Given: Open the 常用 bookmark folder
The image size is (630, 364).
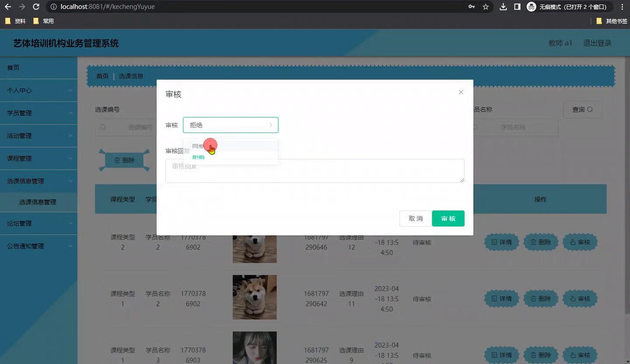Looking at the screenshot, I should click(44, 21).
